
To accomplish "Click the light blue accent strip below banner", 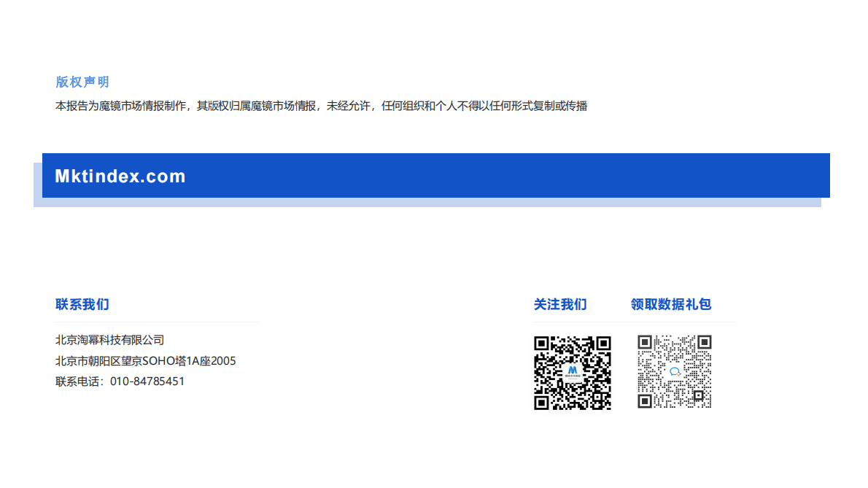I will (438, 204).
